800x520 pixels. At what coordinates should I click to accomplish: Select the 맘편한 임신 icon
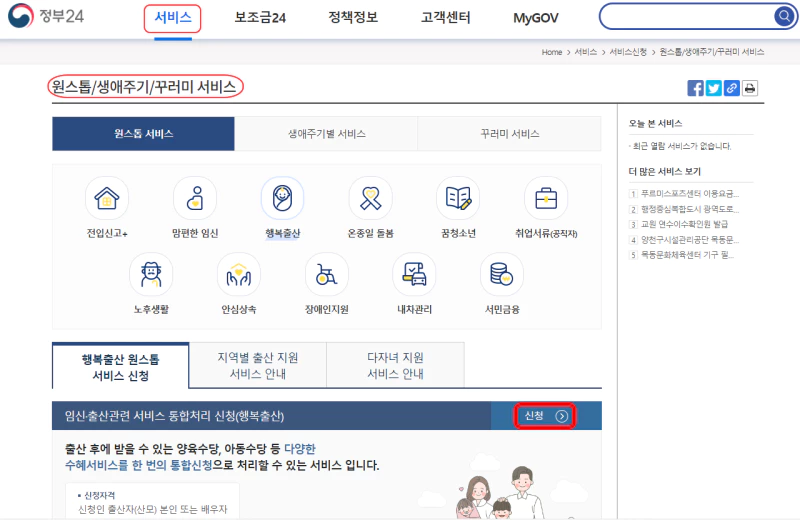click(195, 198)
